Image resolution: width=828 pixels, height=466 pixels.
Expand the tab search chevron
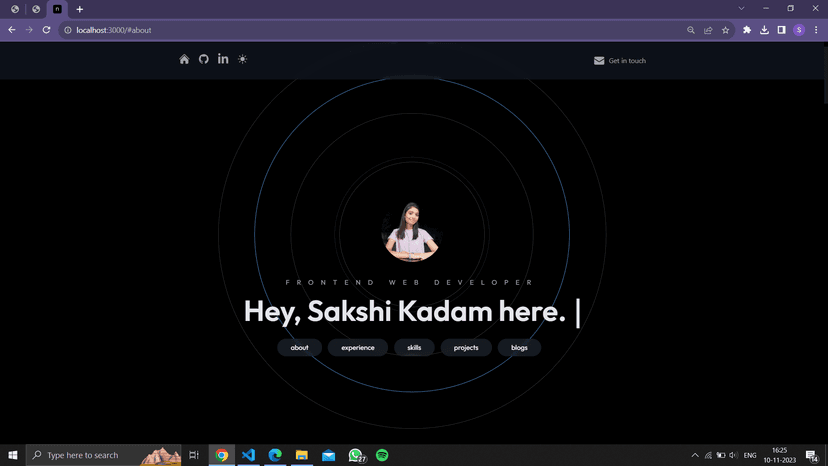[x=741, y=8]
